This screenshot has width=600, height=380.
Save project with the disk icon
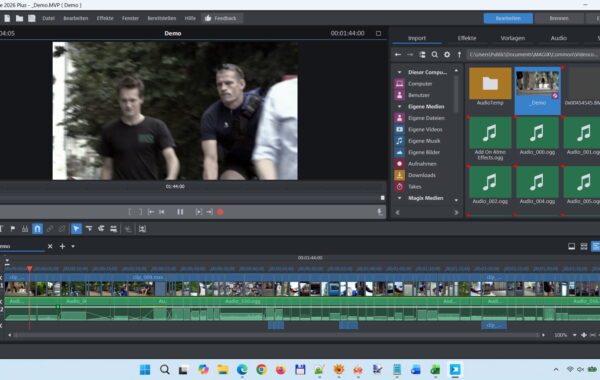[x=32, y=18]
